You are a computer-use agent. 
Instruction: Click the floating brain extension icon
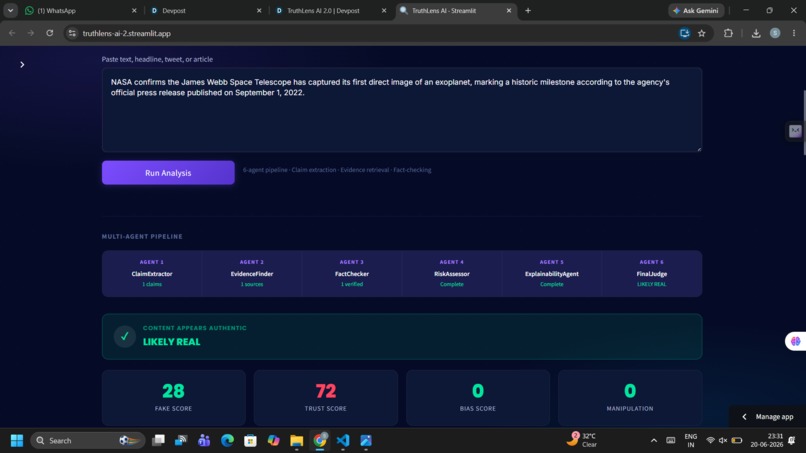click(x=796, y=341)
